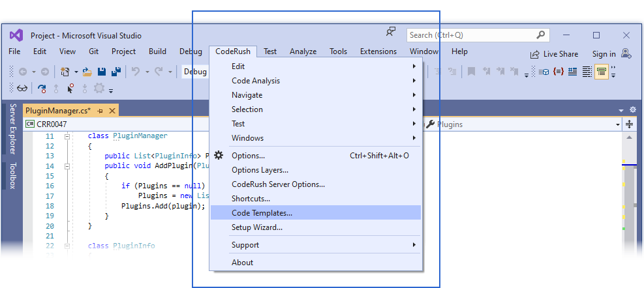Click the greyed-out gear icon in second toolbar row
The height and width of the screenshot is (288, 644).
[99, 88]
